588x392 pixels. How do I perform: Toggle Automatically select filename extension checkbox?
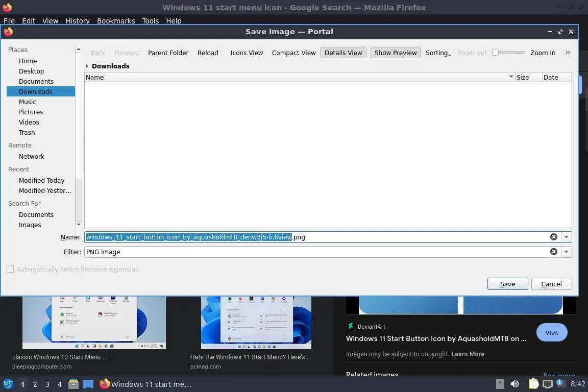coord(10,269)
